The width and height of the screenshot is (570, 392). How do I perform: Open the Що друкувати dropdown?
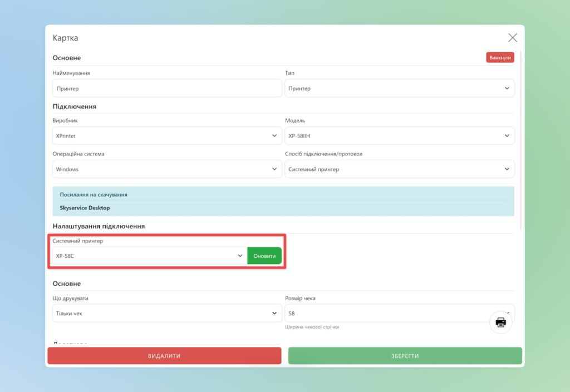click(x=166, y=313)
